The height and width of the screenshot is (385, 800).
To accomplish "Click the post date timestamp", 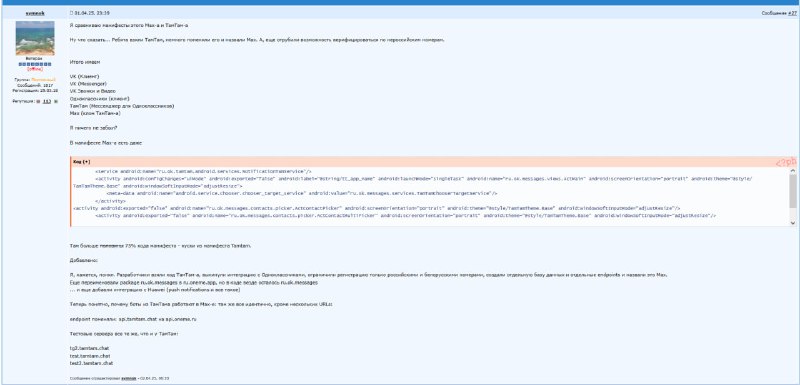I will pos(91,13).
